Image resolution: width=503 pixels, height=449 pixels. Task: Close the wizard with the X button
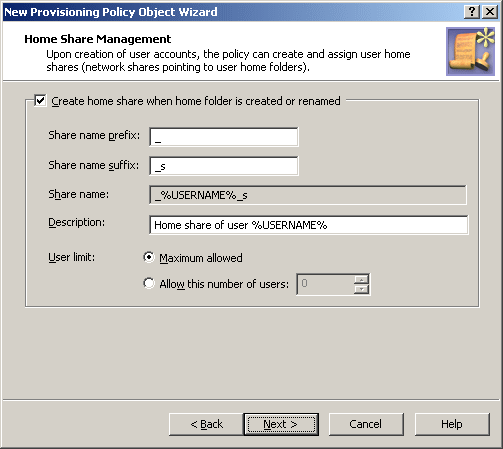pyautogui.click(x=490, y=12)
